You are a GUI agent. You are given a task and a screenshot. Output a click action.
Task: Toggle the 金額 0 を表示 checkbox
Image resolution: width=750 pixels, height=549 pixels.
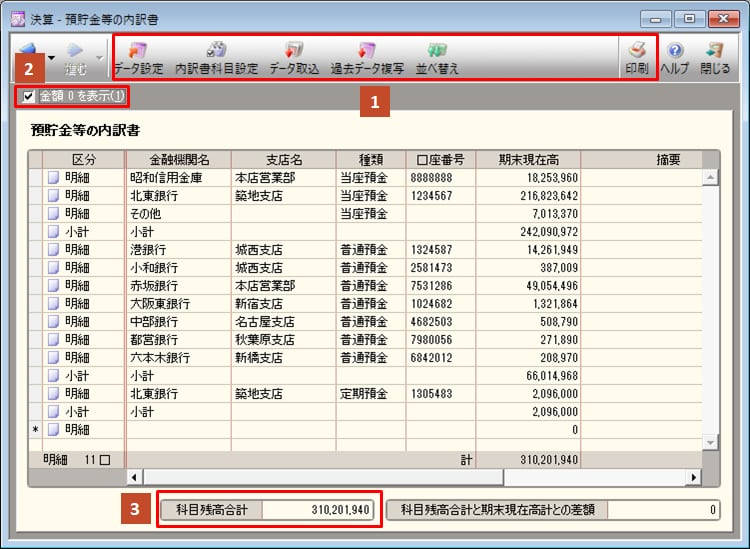(29, 96)
